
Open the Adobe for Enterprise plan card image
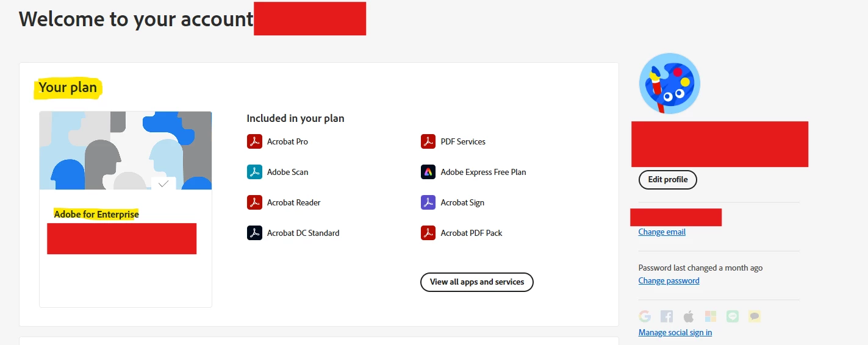click(126, 151)
